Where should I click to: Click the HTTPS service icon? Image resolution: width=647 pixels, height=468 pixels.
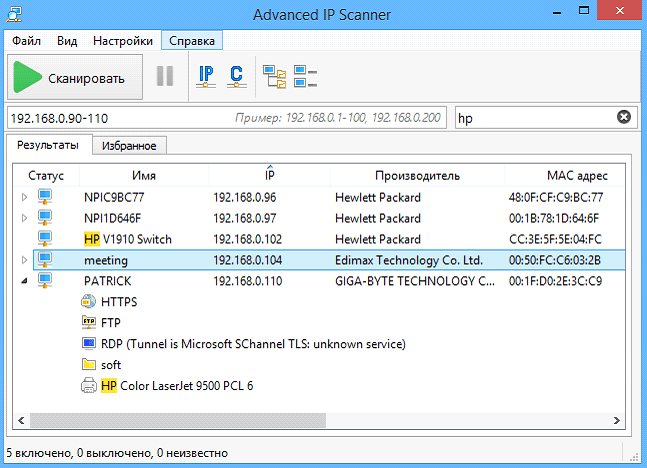pos(88,301)
